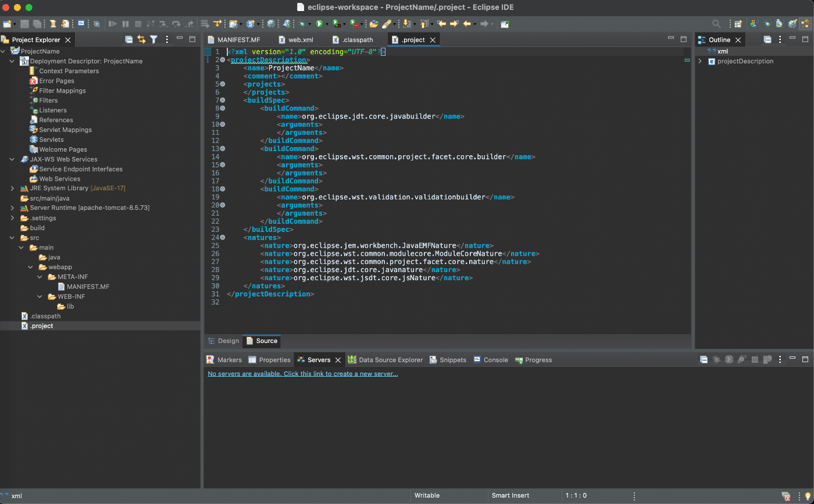
Task: Collapse the JAX-WS Web Services node
Action: pyautogui.click(x=13, y=159)
